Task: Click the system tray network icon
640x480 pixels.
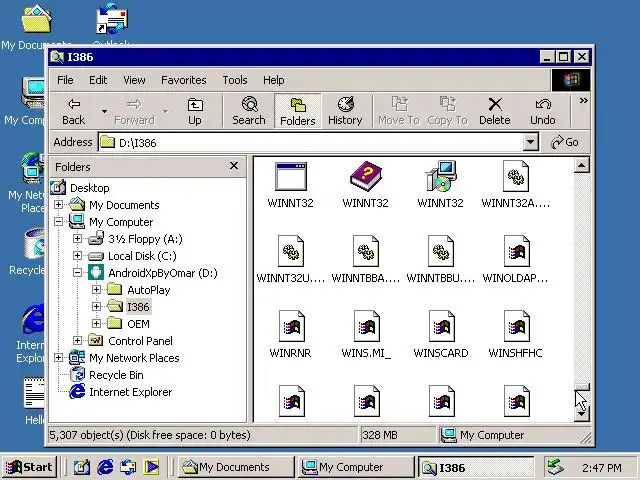Action: pyautogui.click(x=556, y=467)
